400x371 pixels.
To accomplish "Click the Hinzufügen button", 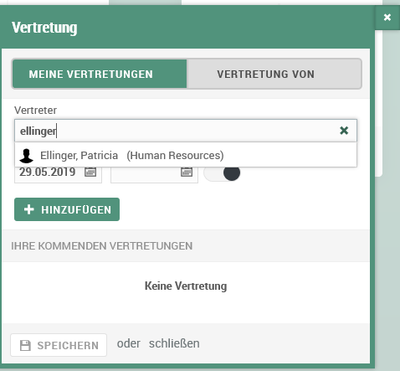I will coord(67,209).
